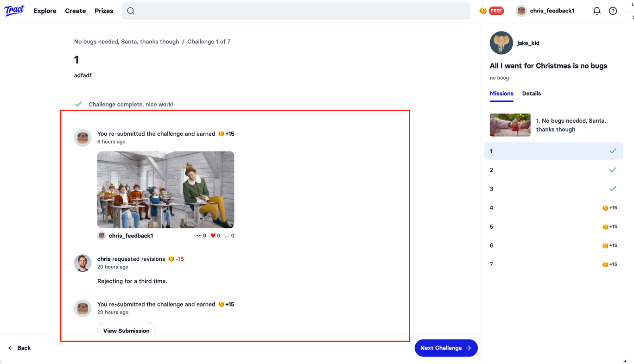The height and width of the screenshot is (364, 634).
Task: Click the search magnifier icon
Action: click(x=131, y=11)
